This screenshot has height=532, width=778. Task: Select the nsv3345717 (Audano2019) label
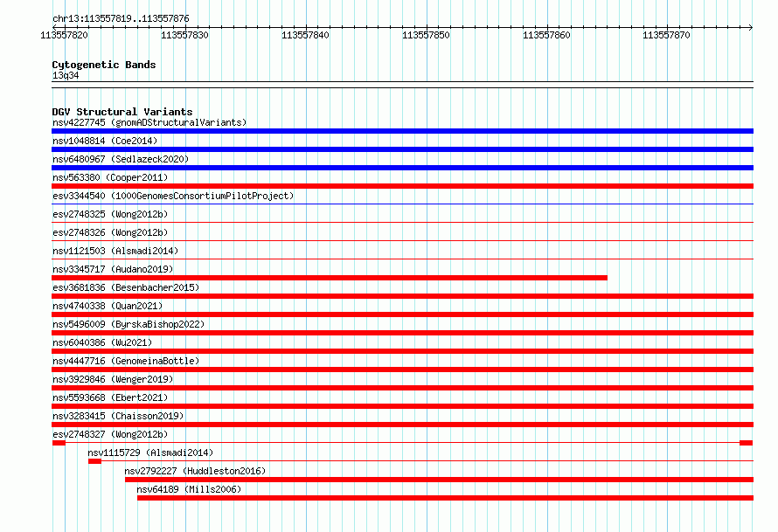pyautogui.click(x=113, y=269)
